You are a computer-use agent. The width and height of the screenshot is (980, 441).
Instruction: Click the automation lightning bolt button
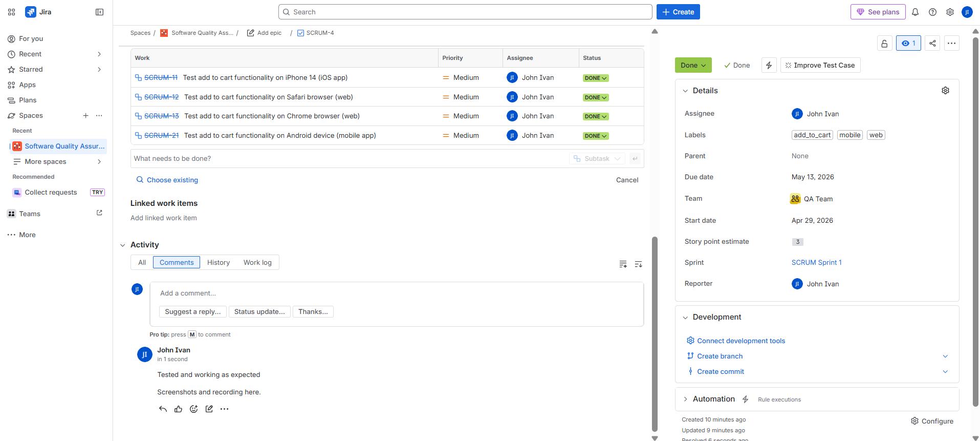pos(769,65)
